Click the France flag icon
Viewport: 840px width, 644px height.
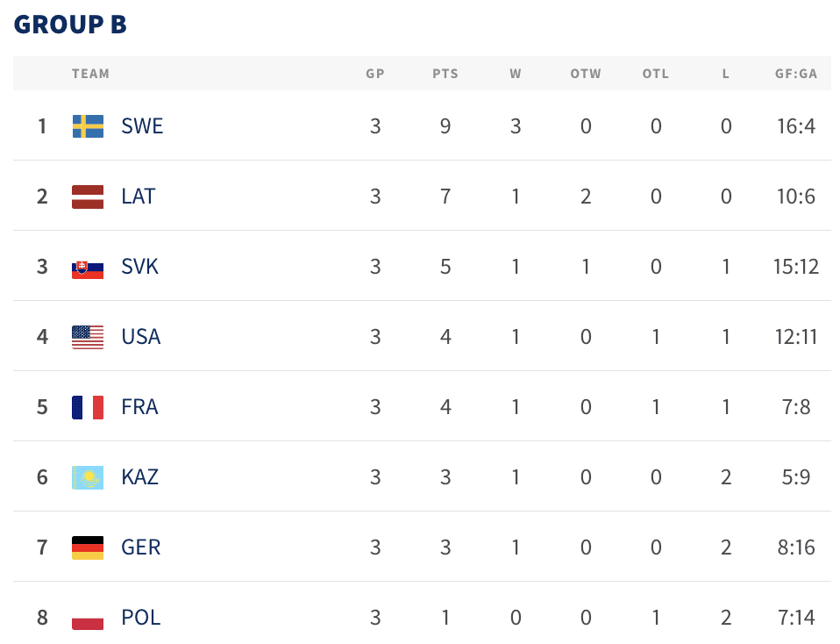(88, 407)
